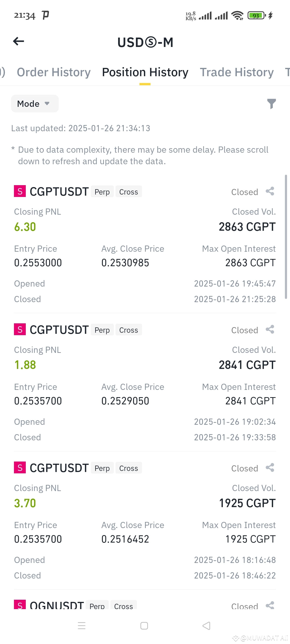
Task: Open first CGPTUSDT position with 2863 CGPT
Action: click(145, 245)
